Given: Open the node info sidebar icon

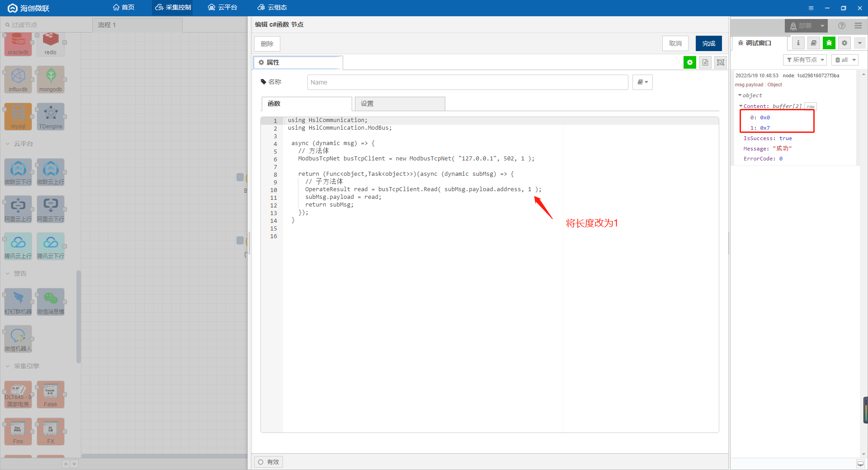Looking at the screenshot, I should (798, 43).
